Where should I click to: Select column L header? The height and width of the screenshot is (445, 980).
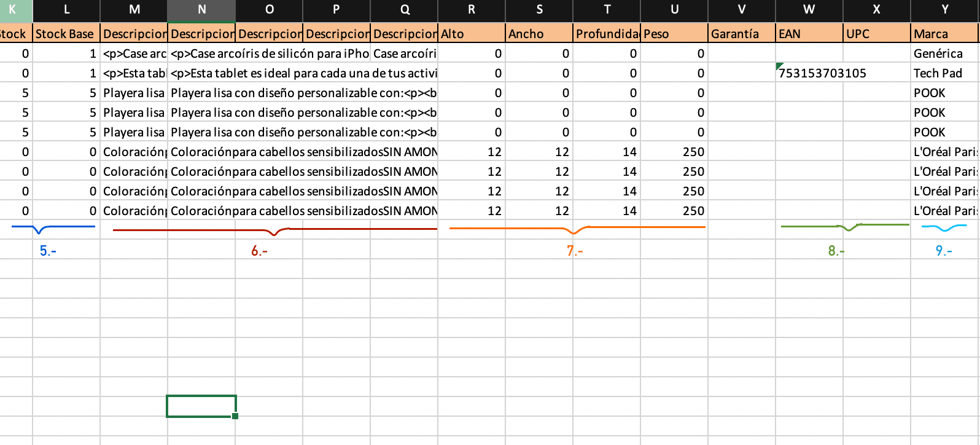(66, 10)
